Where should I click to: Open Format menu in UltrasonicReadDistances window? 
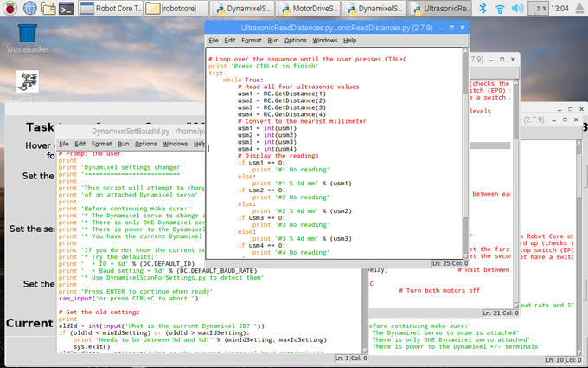(x=252, y=40)
